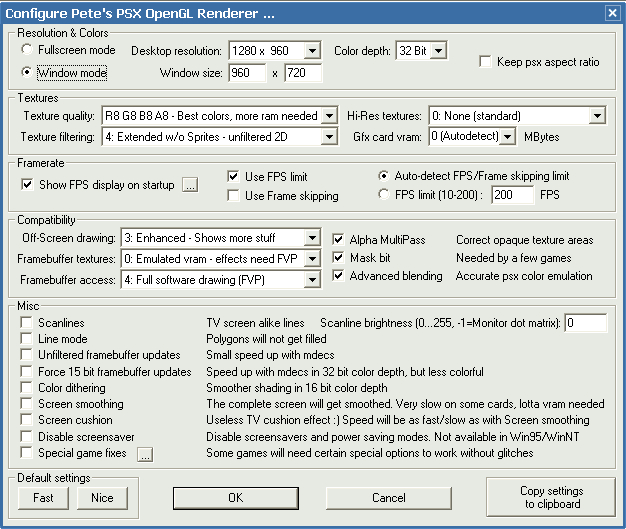Open Texture filtering dropdown
626x529 pixels.
[329, 137]
